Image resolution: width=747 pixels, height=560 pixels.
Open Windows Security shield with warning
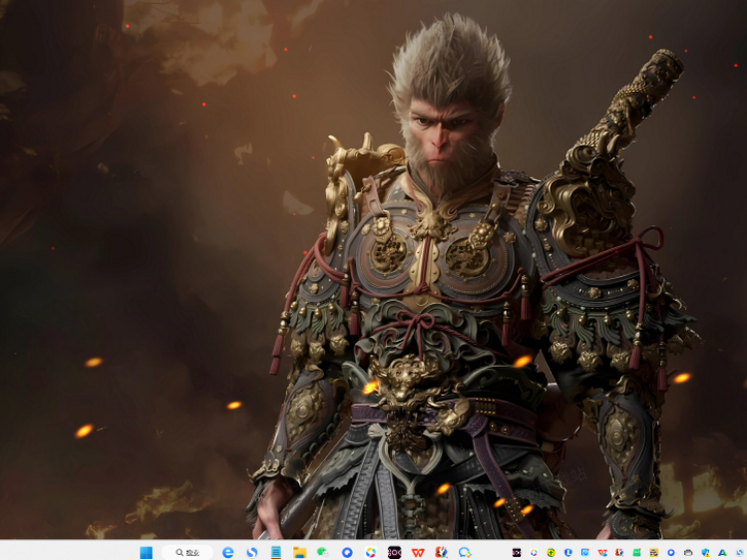click(x=705, y=552)
